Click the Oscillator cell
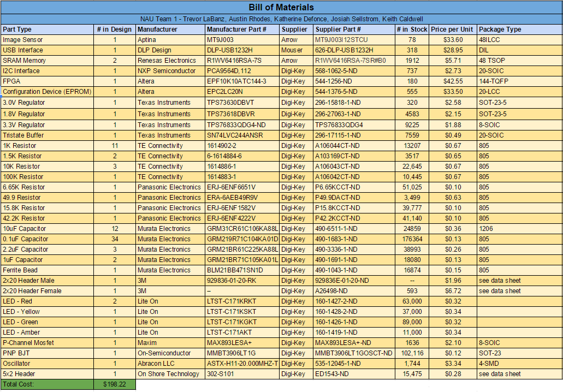The height and width of the screenshot is (392, 563). 47,364
